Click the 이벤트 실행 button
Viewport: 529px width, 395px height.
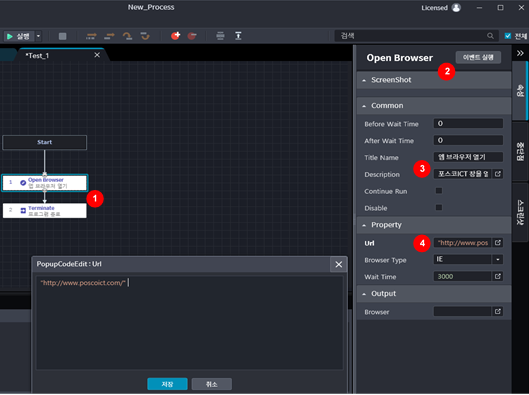[x=478, y=57]
